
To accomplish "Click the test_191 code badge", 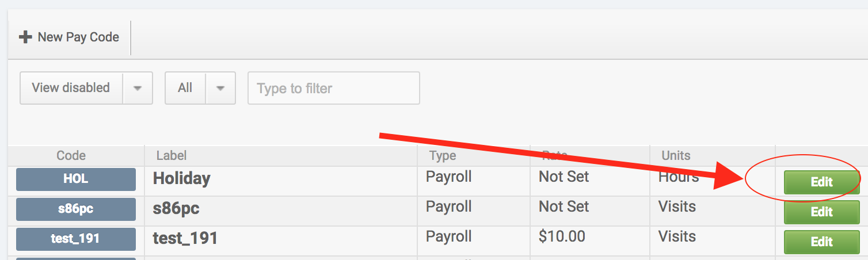I will coord(76,239).
